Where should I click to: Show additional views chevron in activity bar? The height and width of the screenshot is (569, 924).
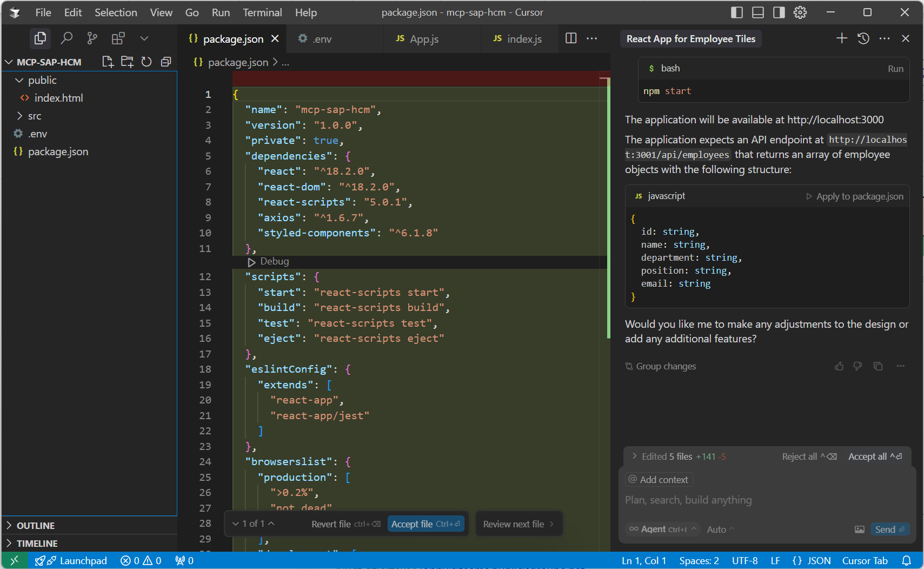point(144,38)
